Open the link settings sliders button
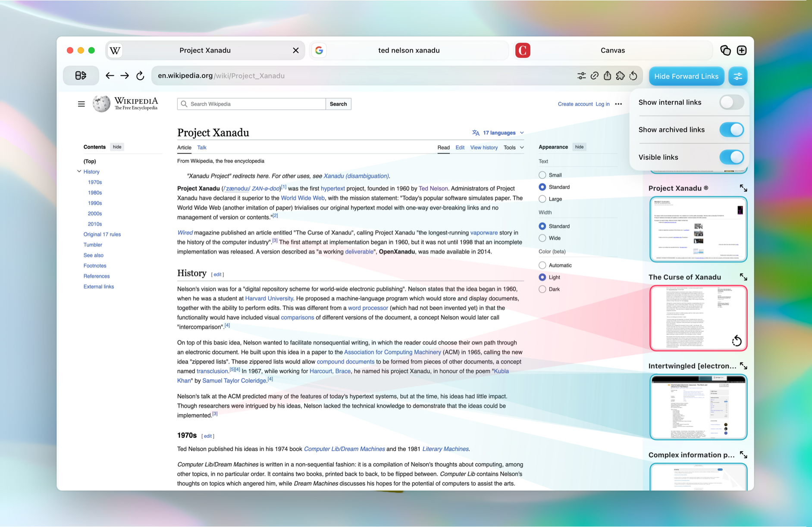 tap(738, 76)
